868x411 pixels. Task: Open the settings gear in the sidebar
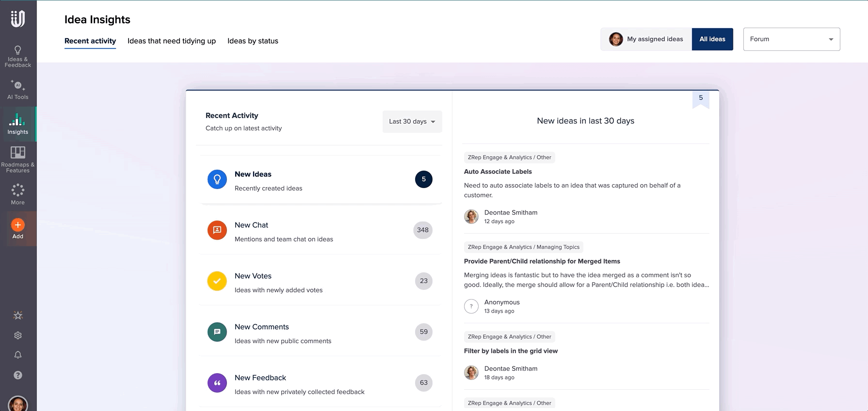click(x=18, y=335)
